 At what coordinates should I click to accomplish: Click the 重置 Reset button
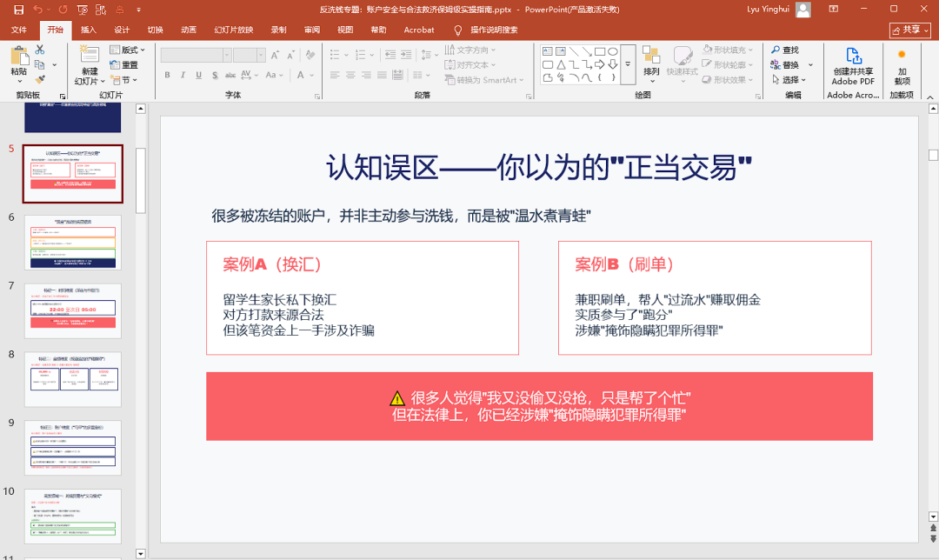coord(124,64)
